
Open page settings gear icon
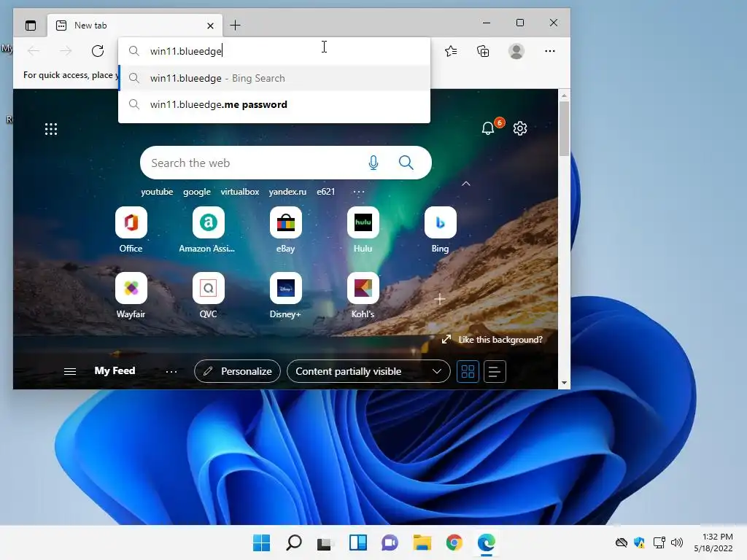519,128
